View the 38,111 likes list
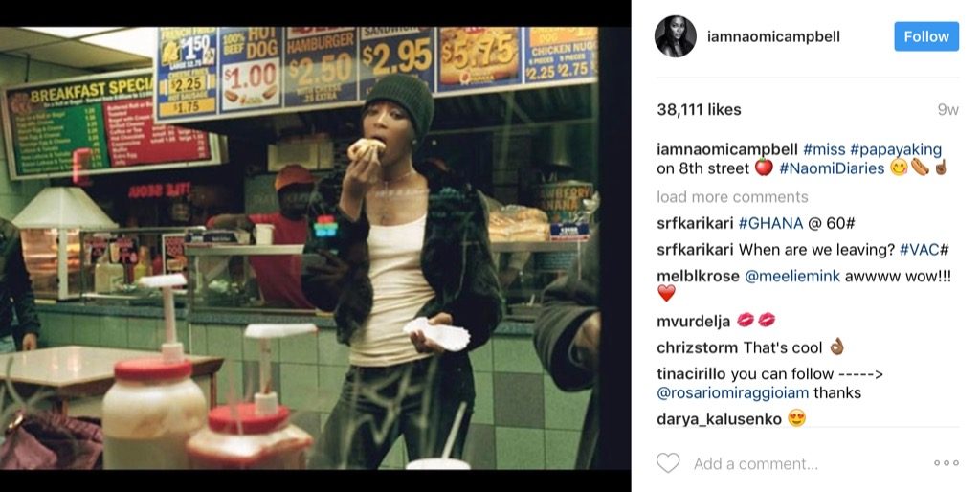Viewport: 980px width, 492px height. point(699,109)
